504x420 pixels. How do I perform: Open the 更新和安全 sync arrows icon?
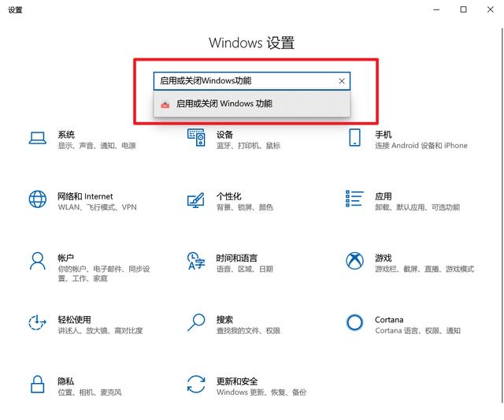[x=196, y=384]
